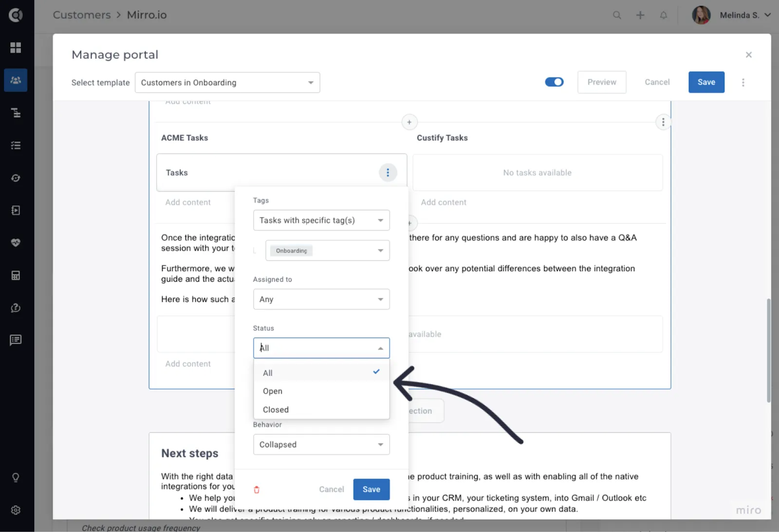This screenshot has height=532, width=779.
Task: Open the Assigned to Any dropdown
Action: point(321,299)
